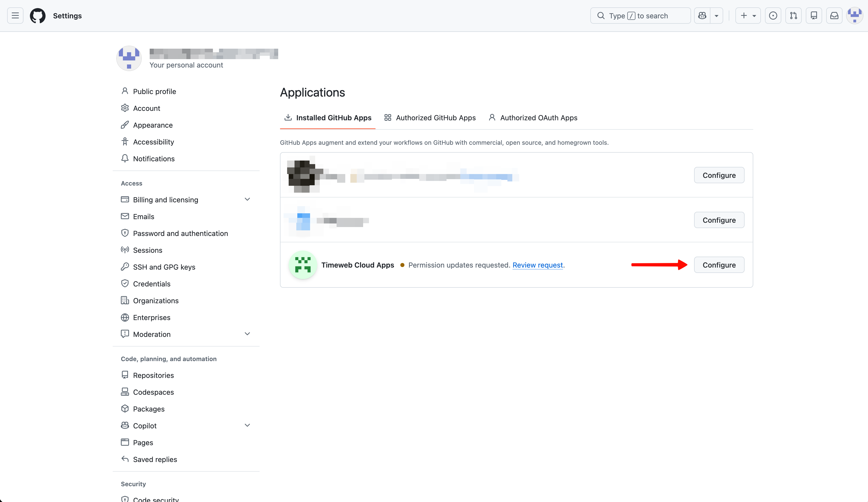Click the search field in header

640,16
